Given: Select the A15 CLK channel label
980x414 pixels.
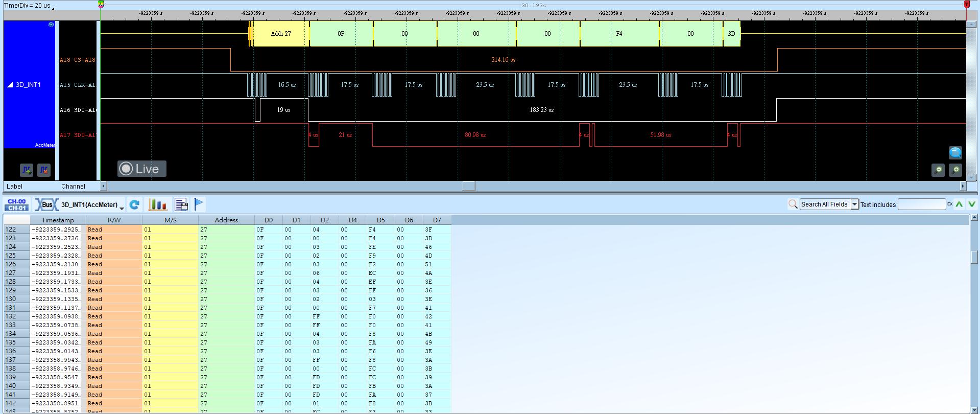Looking at the screenshot, I should 78,85.
